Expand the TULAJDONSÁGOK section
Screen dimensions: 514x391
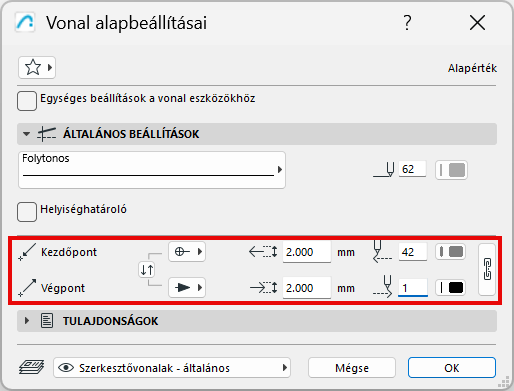click(x=27, y=321)
